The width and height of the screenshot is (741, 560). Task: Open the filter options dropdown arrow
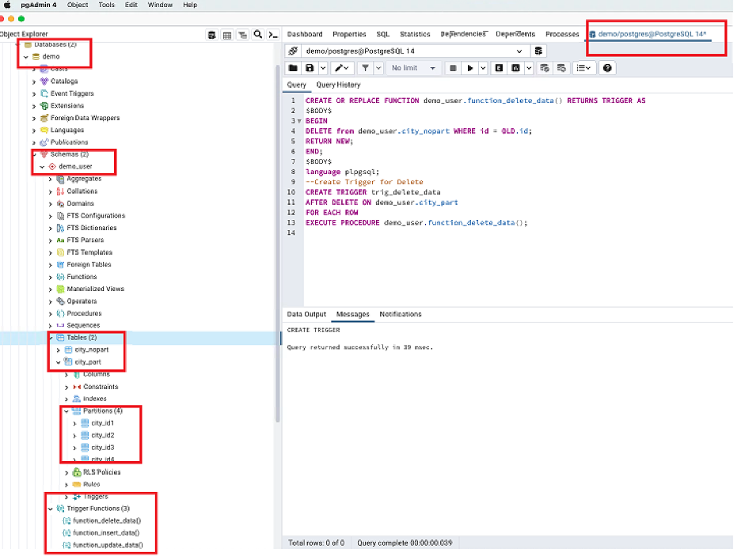pyautogui.click(x=378, y=68)
